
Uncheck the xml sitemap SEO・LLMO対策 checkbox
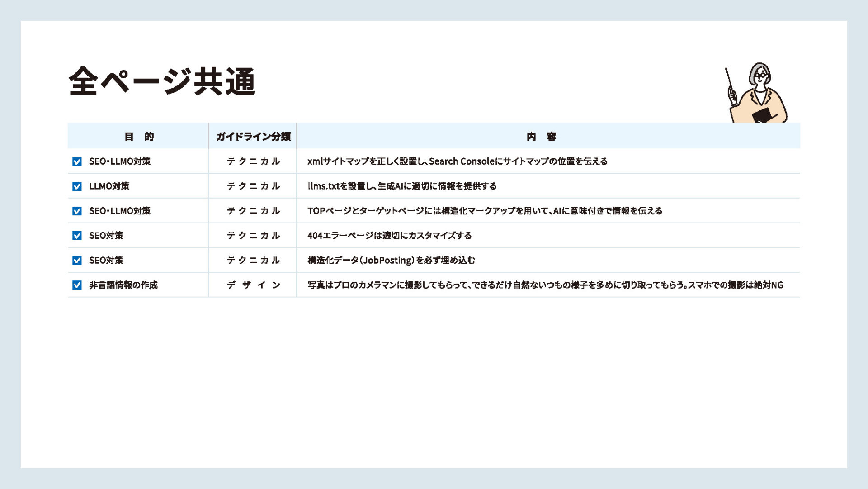tap(77, 161)
